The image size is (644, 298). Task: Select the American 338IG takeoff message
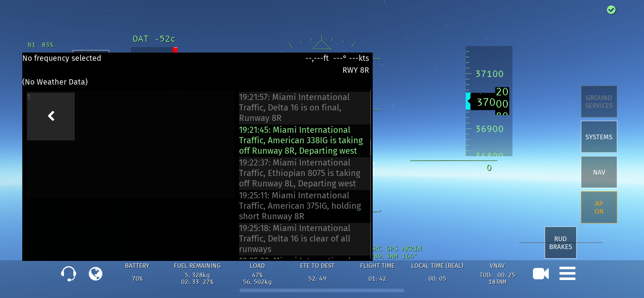pyautogui.click(x=304, y=140)
